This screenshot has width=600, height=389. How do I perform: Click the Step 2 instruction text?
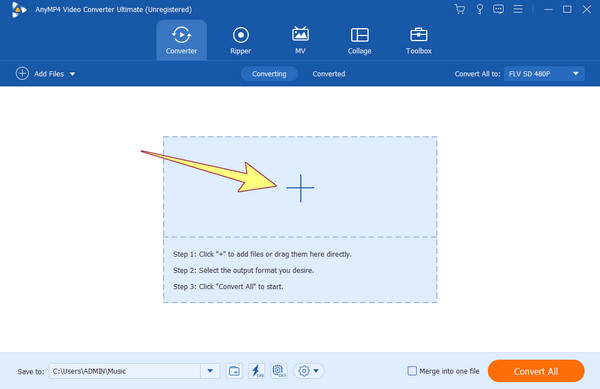point(243,270)
